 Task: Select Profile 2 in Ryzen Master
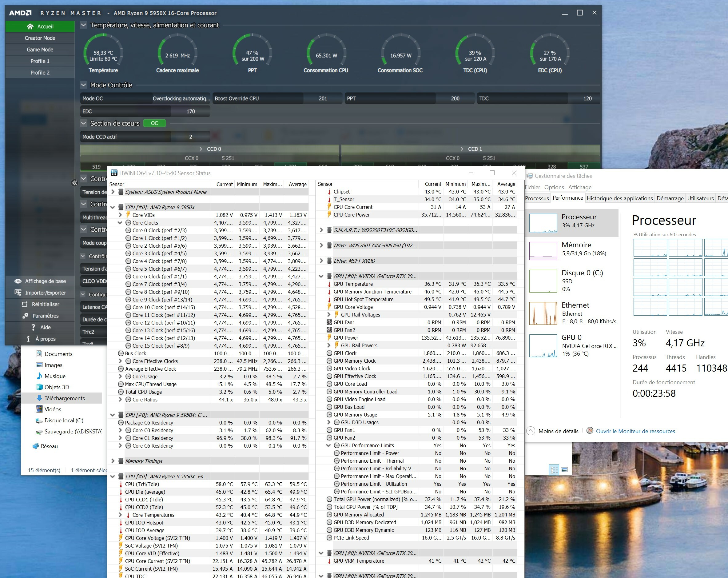tap(40, 73)
